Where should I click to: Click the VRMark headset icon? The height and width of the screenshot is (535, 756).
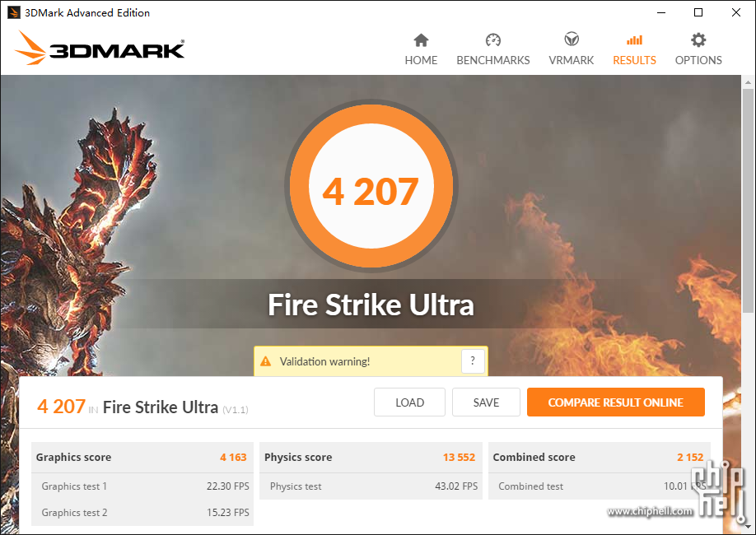pyautogui.click(x=572, y=39)
